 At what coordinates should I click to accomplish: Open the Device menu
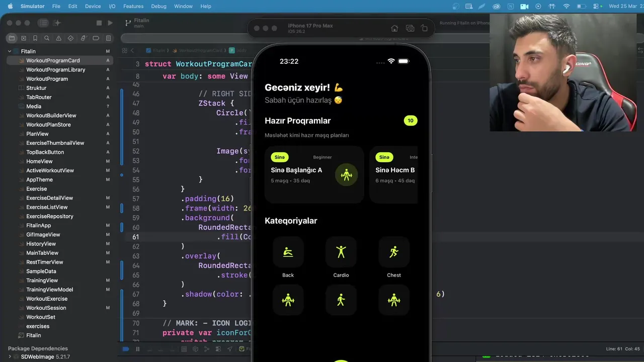click(x=93, y=6)
